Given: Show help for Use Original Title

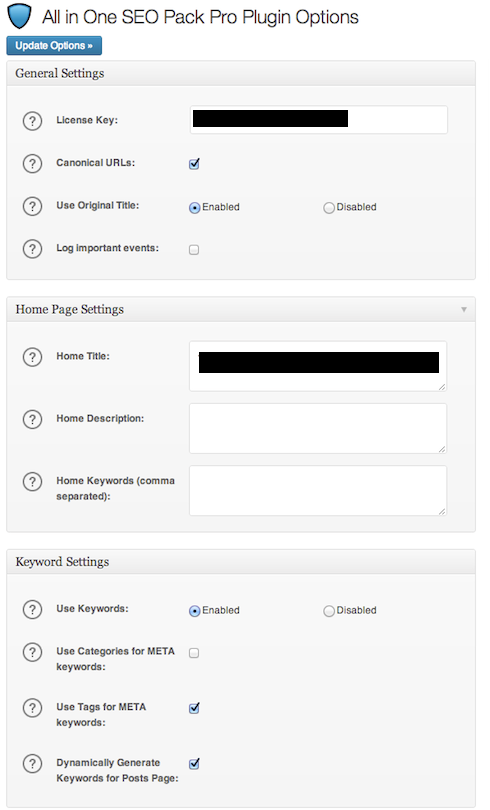Looking at the screenshot, I should coord(32,206).
